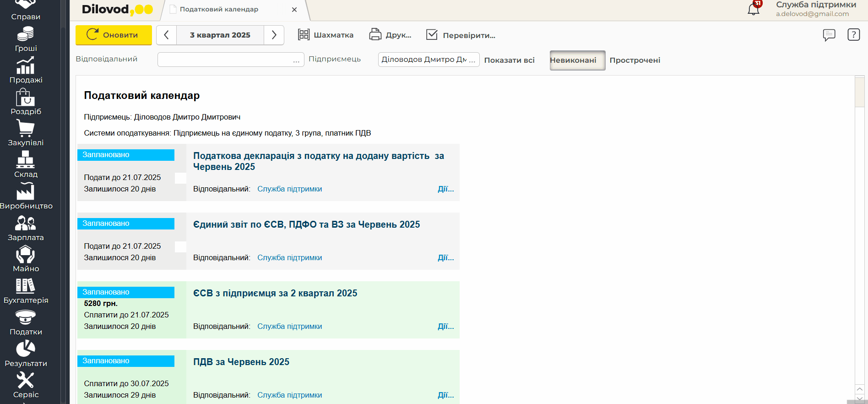Open the Бухгалтерія module
The width and height of the screenshot is (868, 404).
point(26,291)
